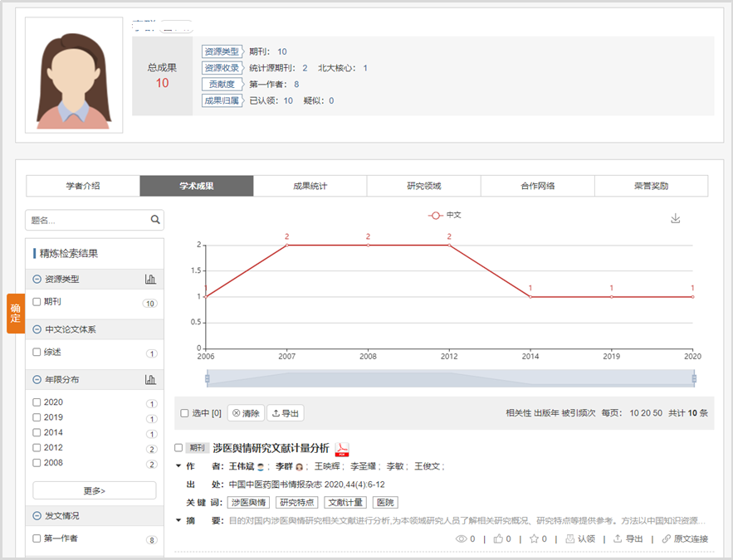Screen dimensions: 733x560
Task: Open the PDF icon beside article title
Action: 342,450
